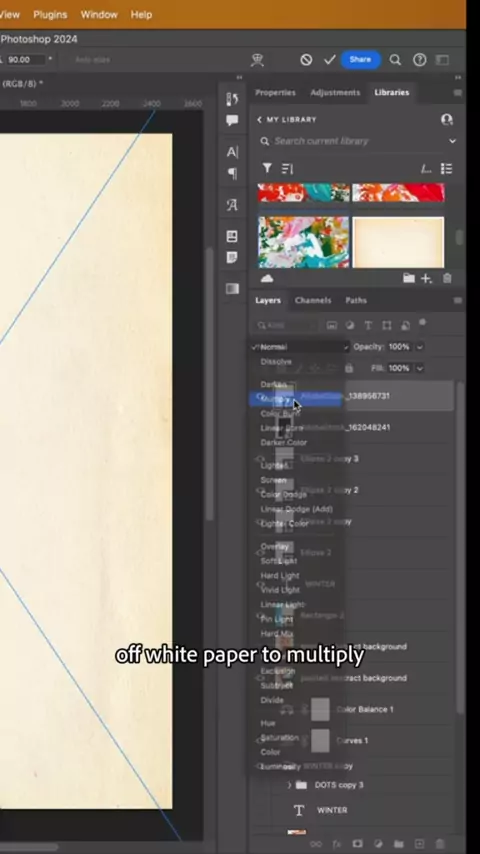
Task: Filter layers by adjustment layer icon
Action: pos(350,325)
